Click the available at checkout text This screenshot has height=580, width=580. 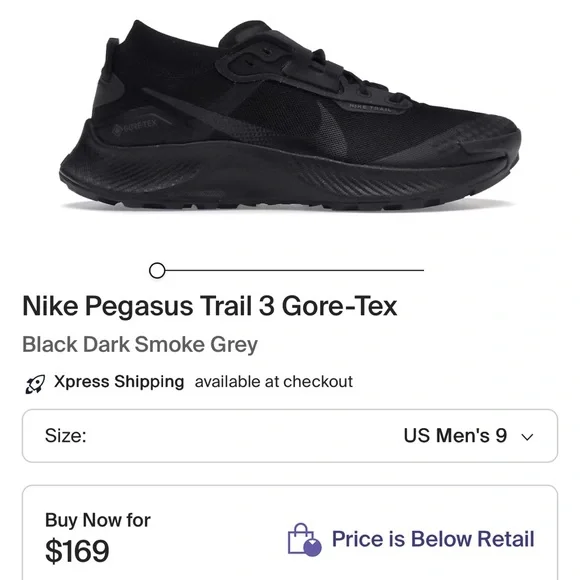[274, 382]
